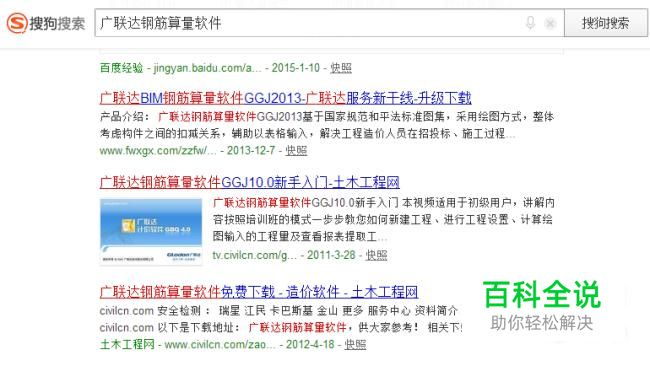Click the snippet line 以下是下载地址
The width and height of the screenshot is (650, 366).
[281, 327]
